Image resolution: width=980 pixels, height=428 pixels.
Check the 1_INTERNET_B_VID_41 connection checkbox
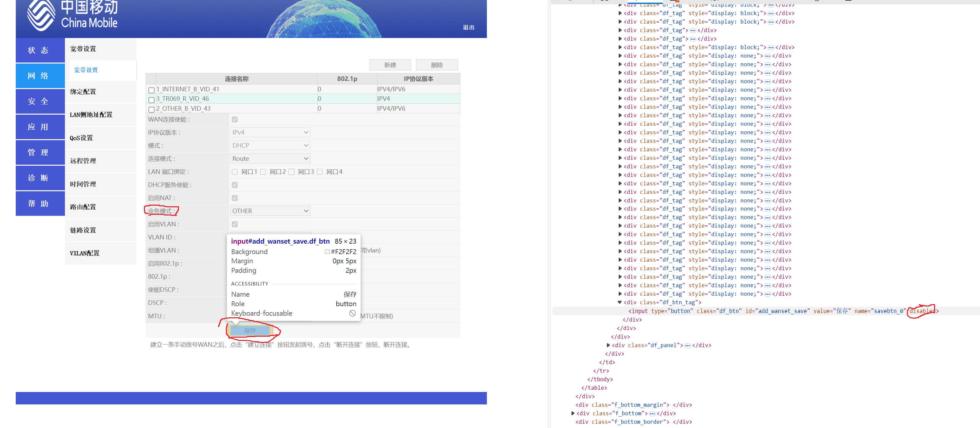click(151, 90)
